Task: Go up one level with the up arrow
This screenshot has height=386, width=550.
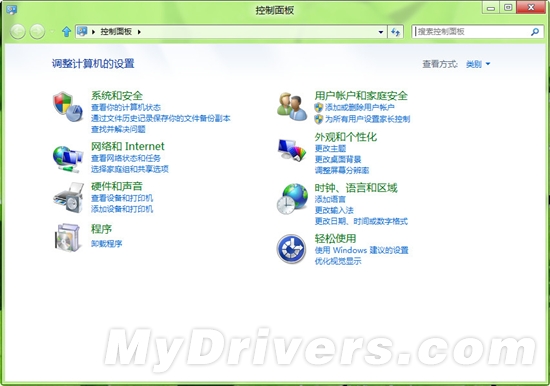Action: point(66,32)
